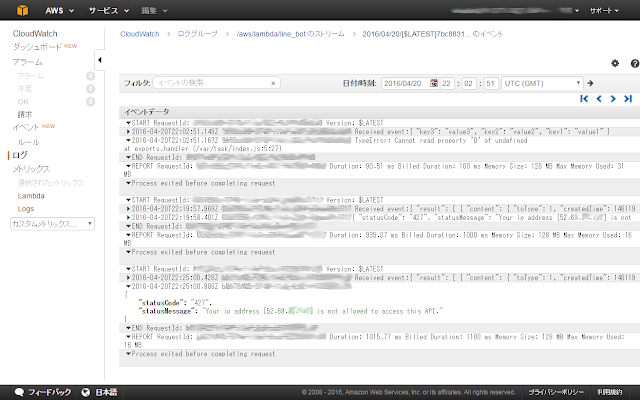Collapse the TypeError log row

pos(128,140)
